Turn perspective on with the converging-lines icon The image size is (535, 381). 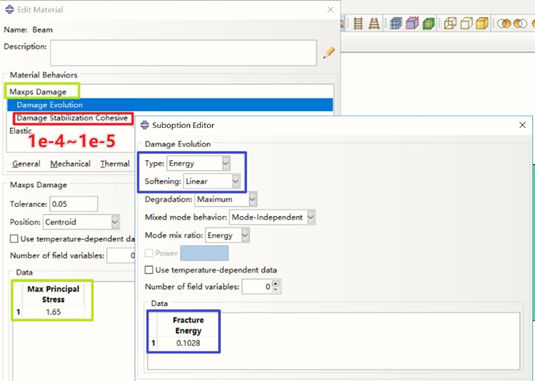374,24
